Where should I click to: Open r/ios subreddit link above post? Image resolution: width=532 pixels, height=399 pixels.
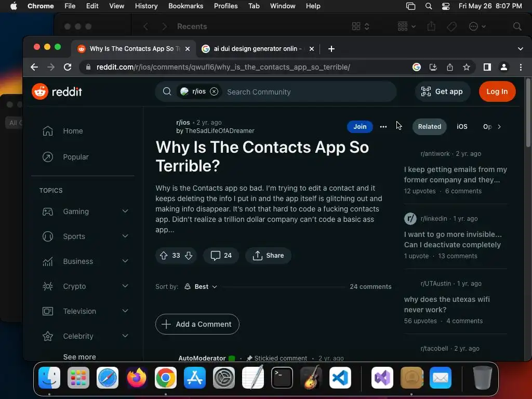pyautogui.click(x=183, y=123)
